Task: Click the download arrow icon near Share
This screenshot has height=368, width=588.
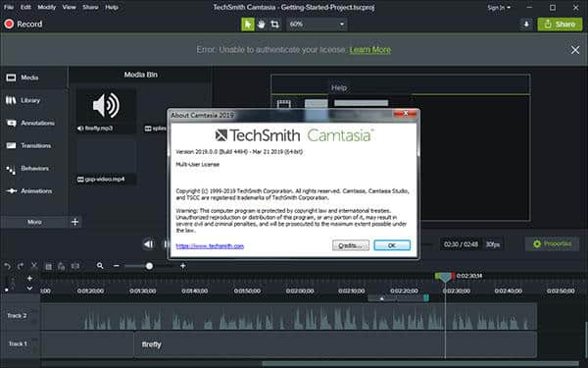Action: pos(526,25)
